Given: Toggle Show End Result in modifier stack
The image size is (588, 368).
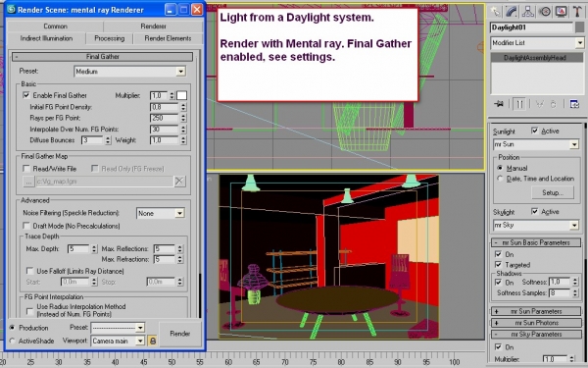Looking at the screenshot, I should (x=519, y=104).
